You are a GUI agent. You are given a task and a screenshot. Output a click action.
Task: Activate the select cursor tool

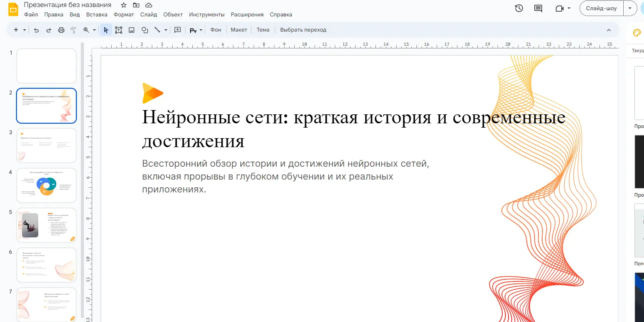click(x=106, y=30)
